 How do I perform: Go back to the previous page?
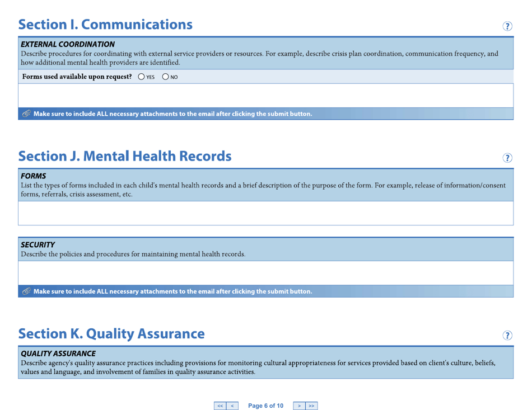[x=231, y=406]
